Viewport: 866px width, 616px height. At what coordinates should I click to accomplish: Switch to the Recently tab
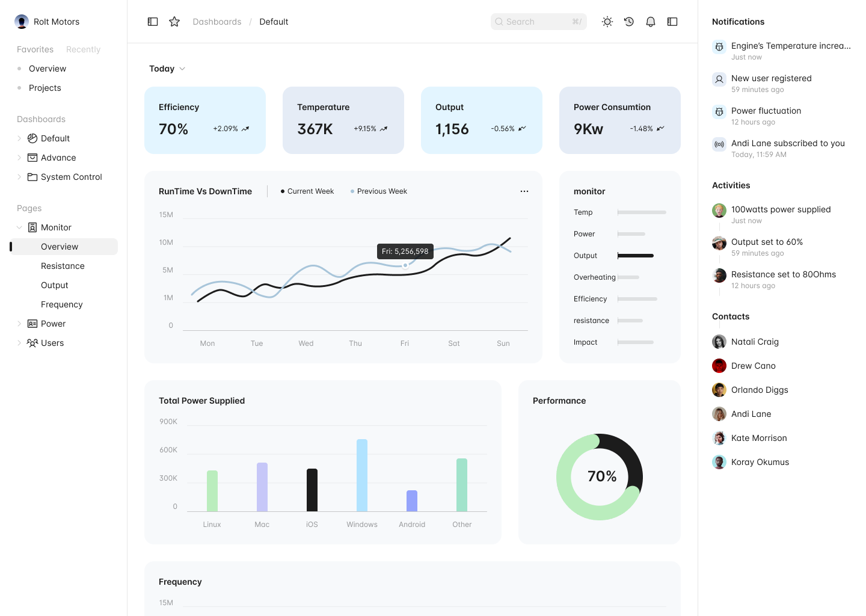83,49
